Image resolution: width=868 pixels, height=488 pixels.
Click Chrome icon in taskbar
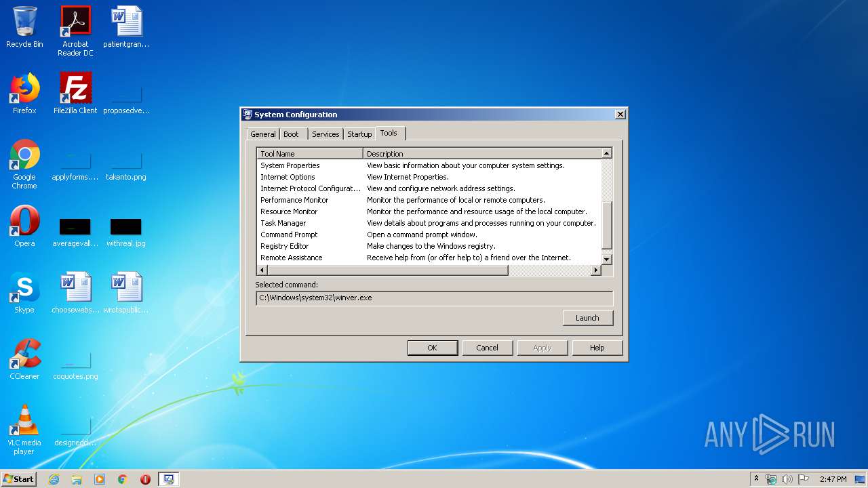point(123,479)
